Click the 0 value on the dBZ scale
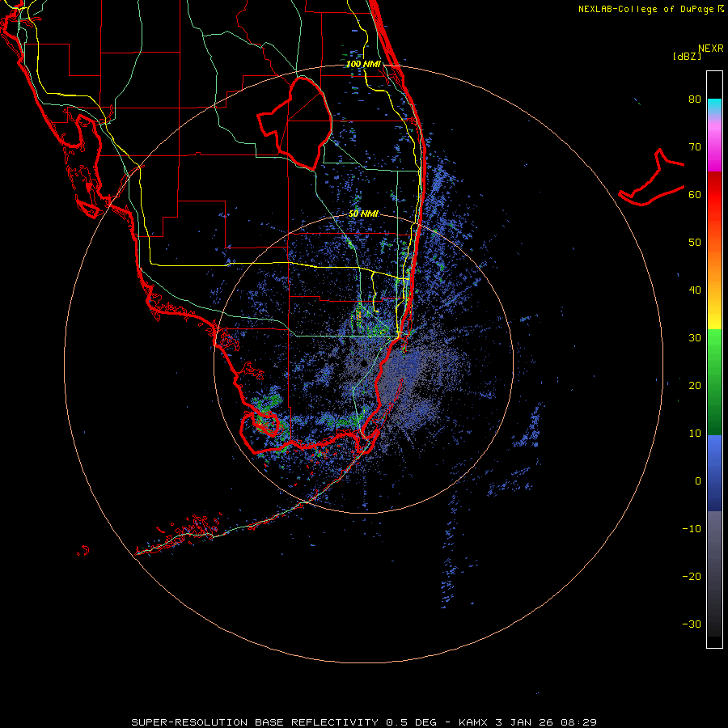The width and height of the screenshot is (728, 728). click(698, 481)
